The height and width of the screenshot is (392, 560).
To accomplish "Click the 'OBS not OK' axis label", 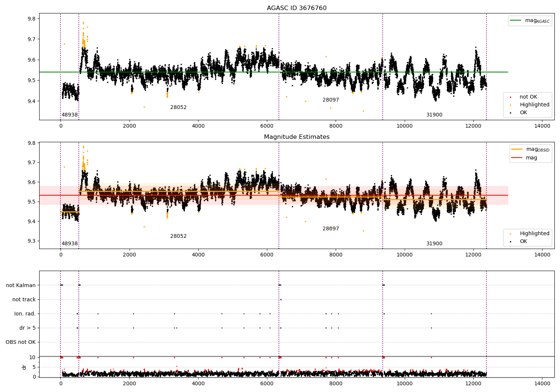I will click(x=21, y=342).
